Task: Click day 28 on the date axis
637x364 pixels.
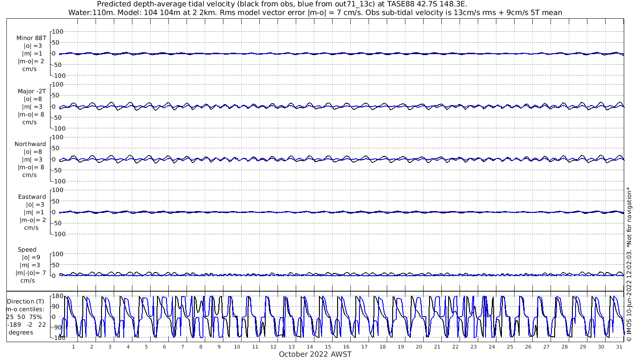Action: (565, 347)
